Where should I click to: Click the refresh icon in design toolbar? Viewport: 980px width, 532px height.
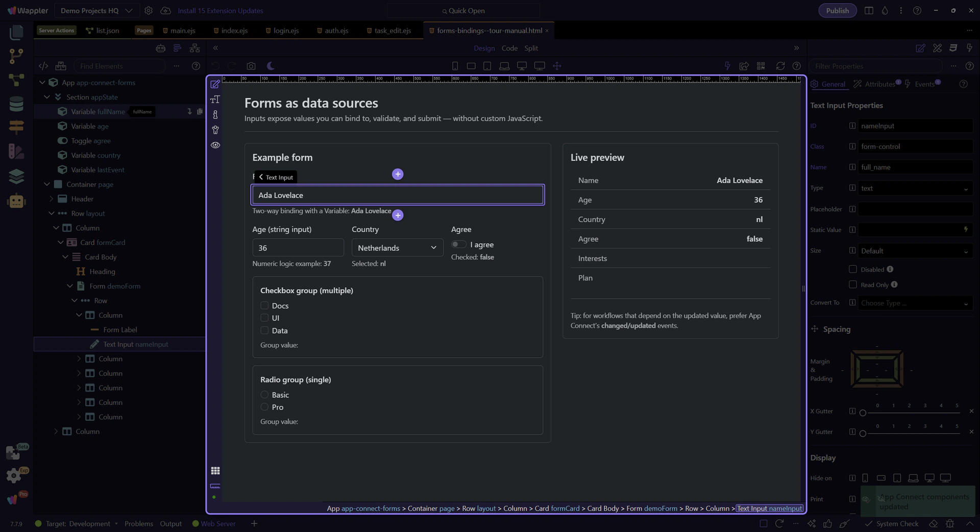point(780,66)
